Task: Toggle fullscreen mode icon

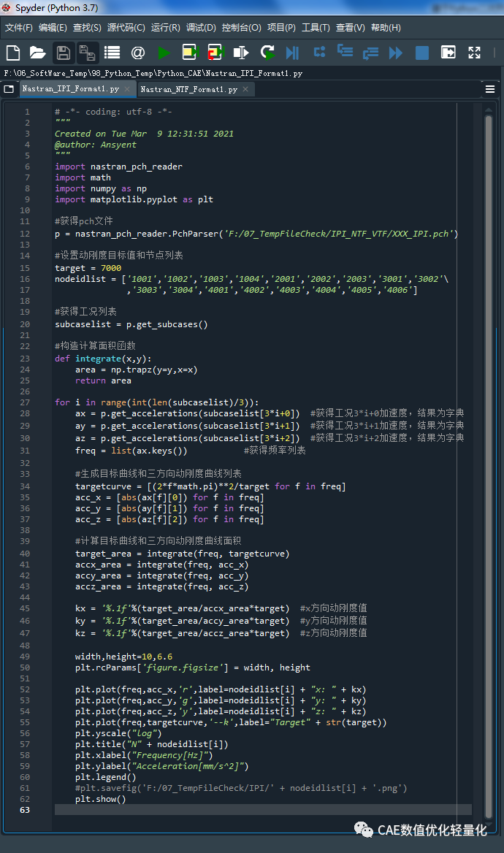Action: [474, 53]
